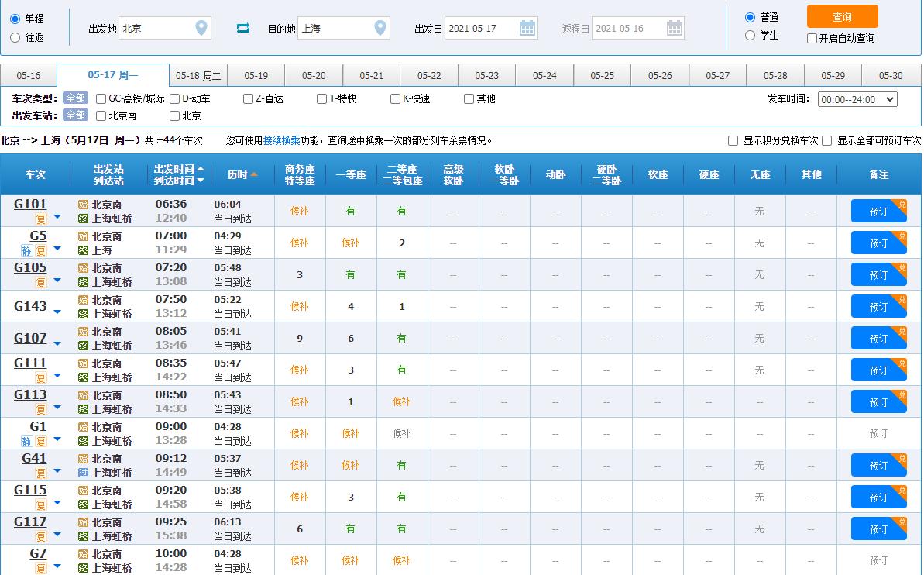Click the return date calendar icon
This screenshot has height=575, width=924.
click(x=673, y=27)
